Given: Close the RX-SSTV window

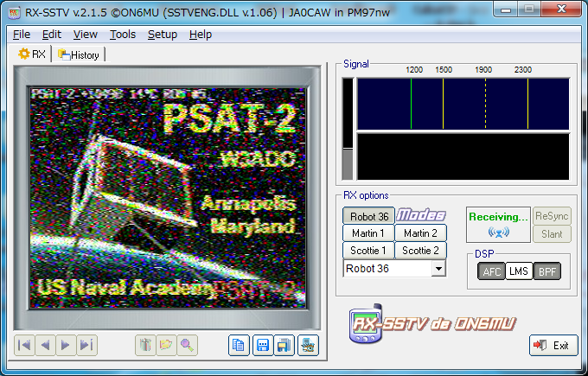Looking at the screenshot, I should (561, 10).
